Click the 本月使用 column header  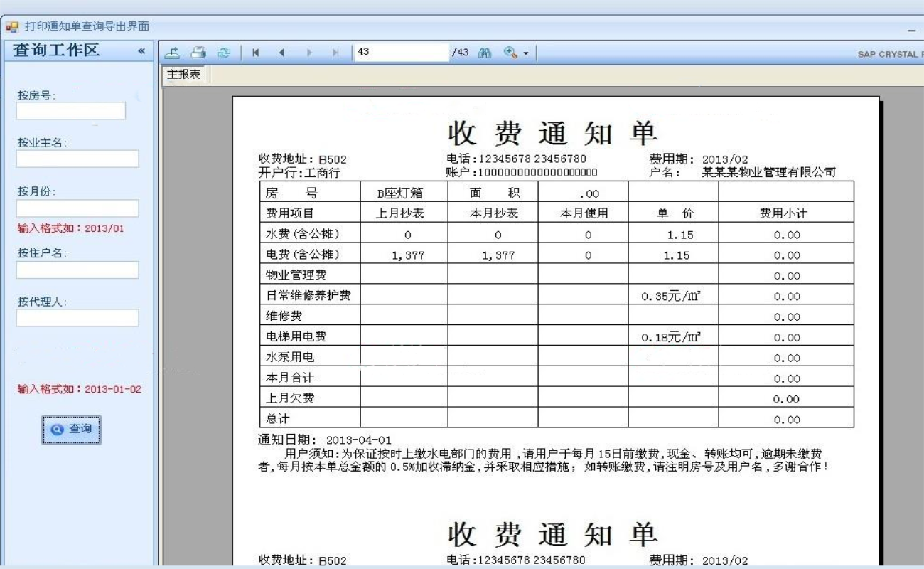click(584, 213)
